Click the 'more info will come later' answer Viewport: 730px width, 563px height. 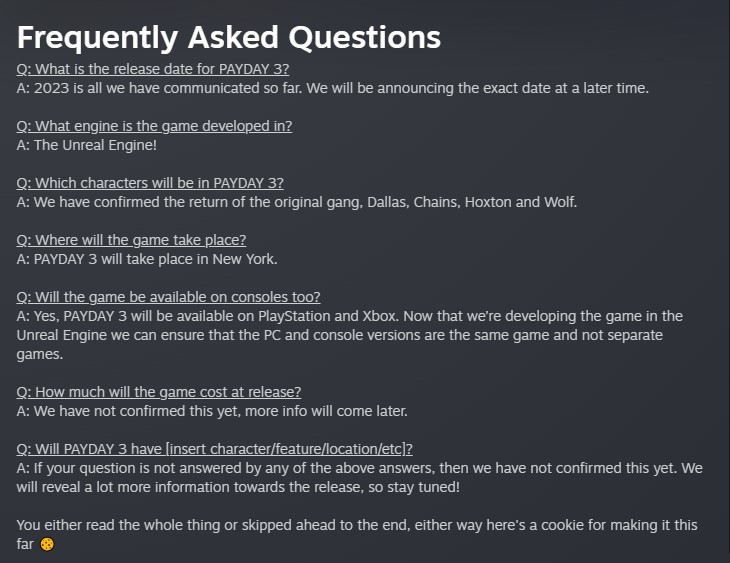point(212,411)
